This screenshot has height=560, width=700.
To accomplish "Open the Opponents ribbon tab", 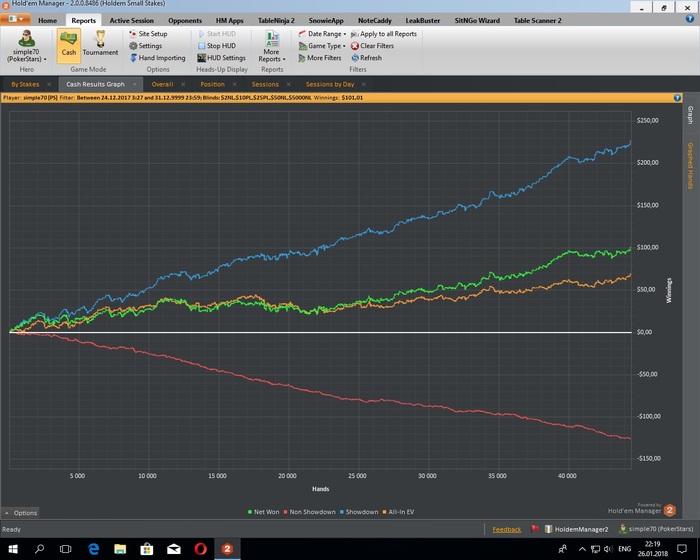I will 185,20.
